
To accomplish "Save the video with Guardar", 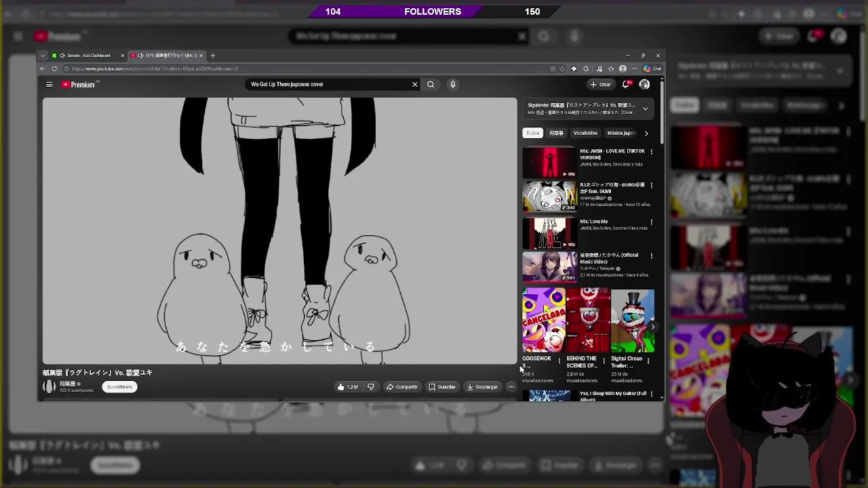I will click(x=441, y=387).
